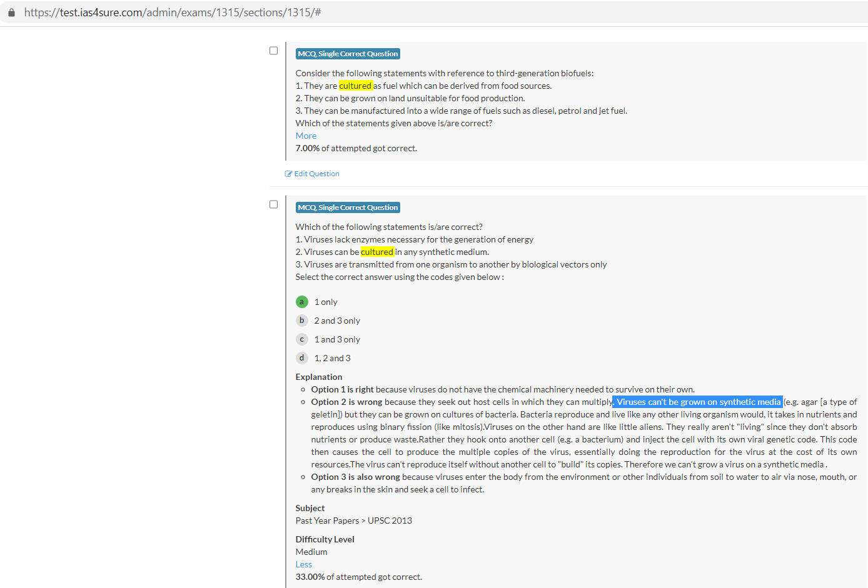Screen dimensions: 868x588
Task: Click second MCQ Single Correct Question badge
Action: click(x=348, y=207)
